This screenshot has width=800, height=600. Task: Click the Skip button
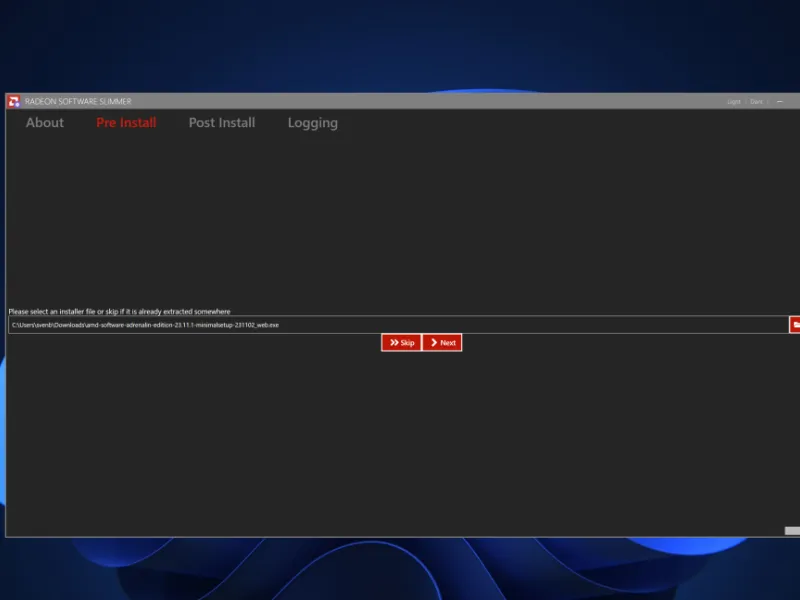click(x=402, y=342)
